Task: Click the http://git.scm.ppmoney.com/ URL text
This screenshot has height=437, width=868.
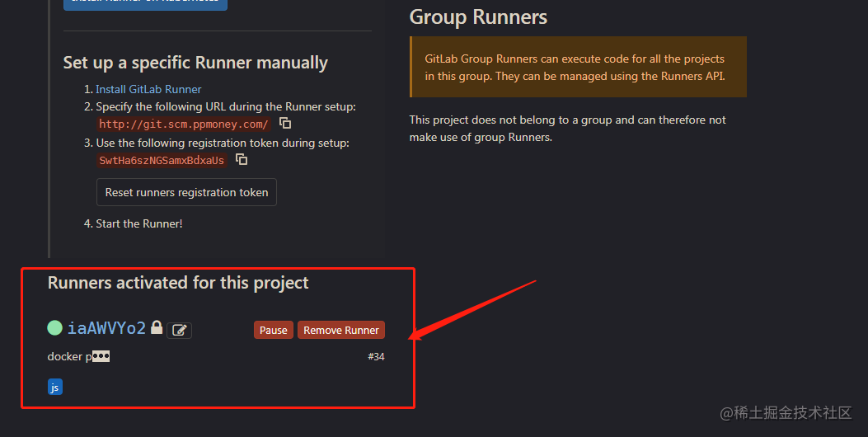Action: (184, 124)
